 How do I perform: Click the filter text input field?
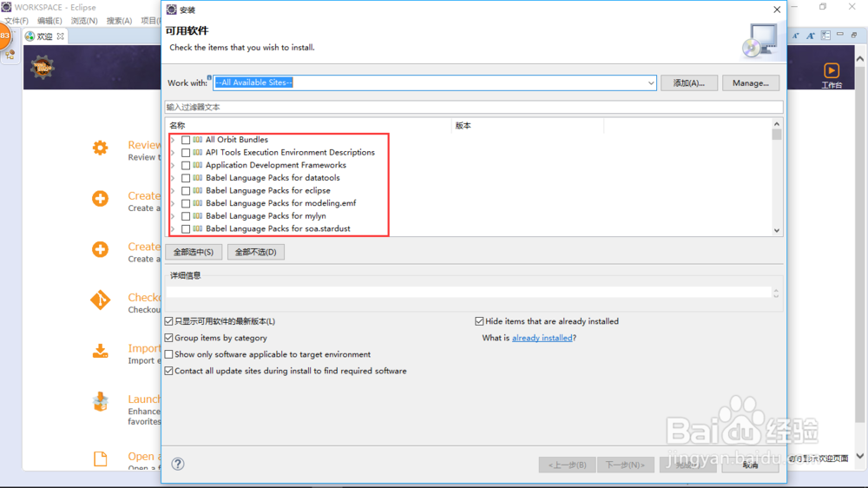pos(474,107)
